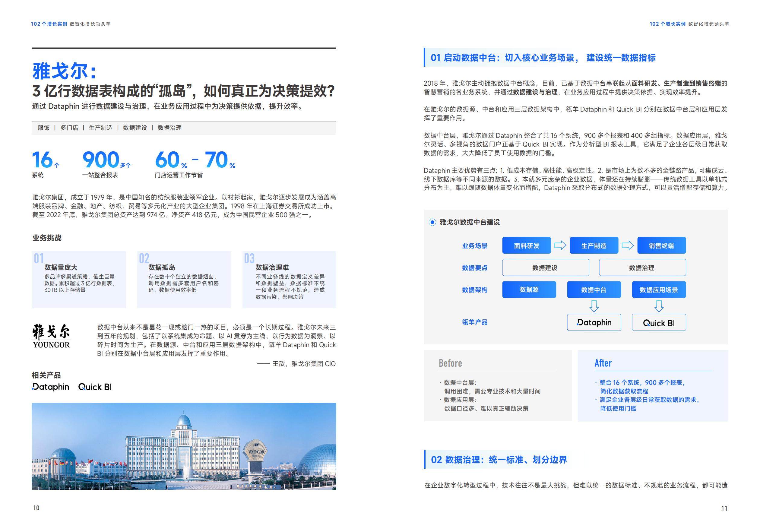760x532 pixels.
Task: Click the Dataphin product box in diagram
Action: click(x=594, y=322)
